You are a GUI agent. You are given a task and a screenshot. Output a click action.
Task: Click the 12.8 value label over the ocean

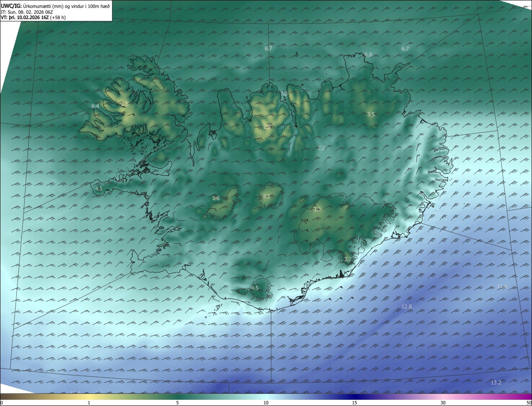[x=406, y=307]
